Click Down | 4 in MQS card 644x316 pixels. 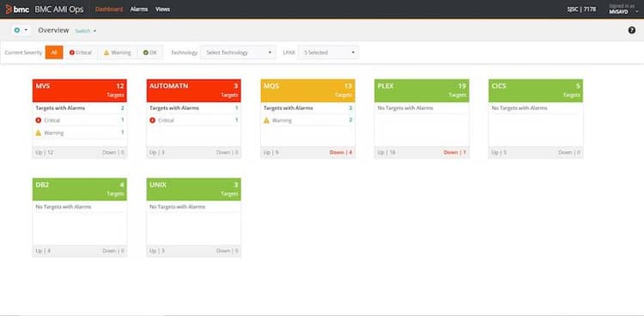click(x=341, y=153)
